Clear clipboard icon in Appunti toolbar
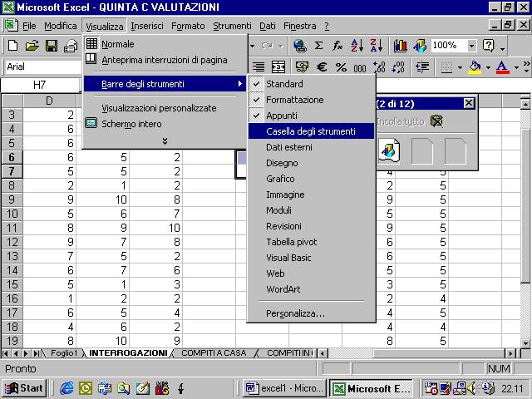This screenshot has width=532, height=399. point(437,121)
